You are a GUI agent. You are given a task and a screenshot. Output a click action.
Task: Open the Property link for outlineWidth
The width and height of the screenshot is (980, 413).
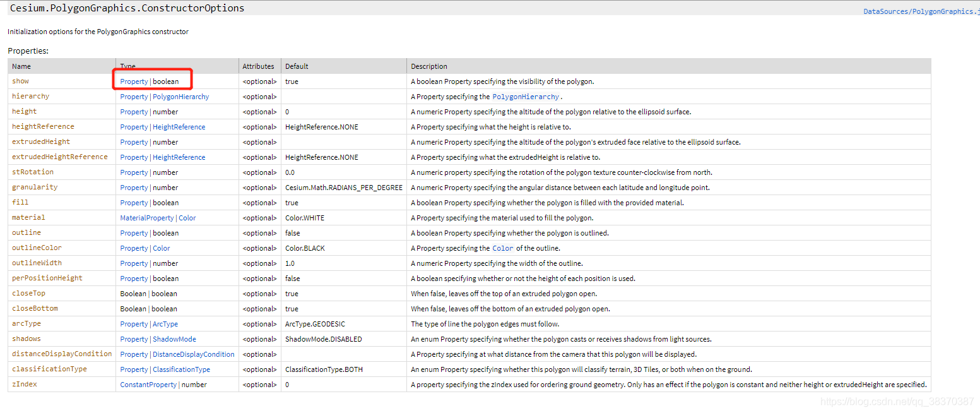tap(133, 263)
